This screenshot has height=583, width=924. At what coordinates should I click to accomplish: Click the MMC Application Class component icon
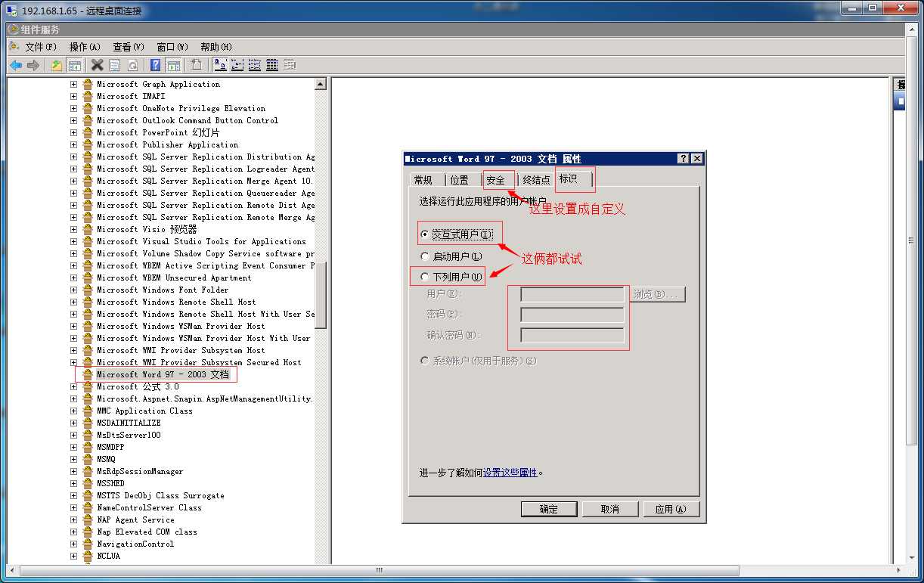(x=88, y=411)
